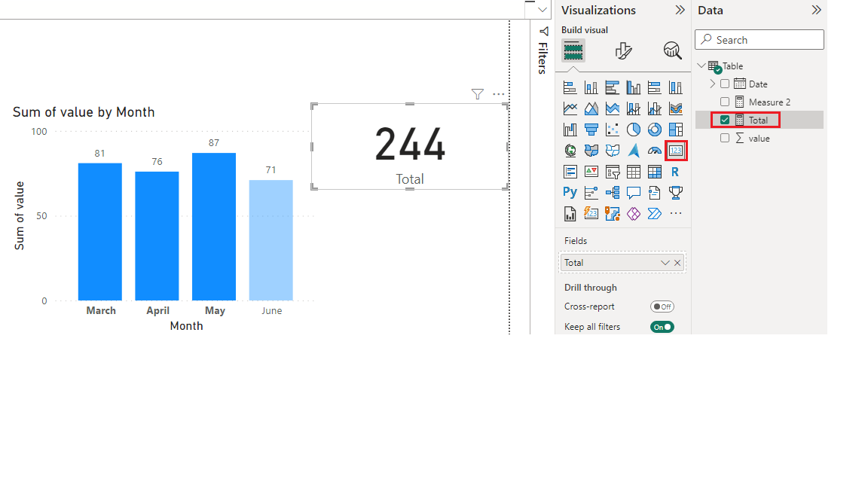This screenshot has width=868, height=488.
Task: Expand the Date hierarchy
Action: coord(713,84)
